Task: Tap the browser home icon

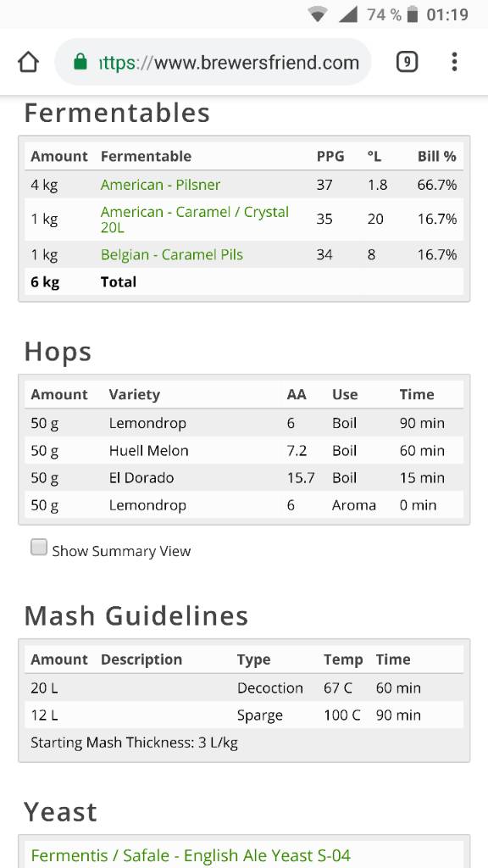Action: coord(28,62)
